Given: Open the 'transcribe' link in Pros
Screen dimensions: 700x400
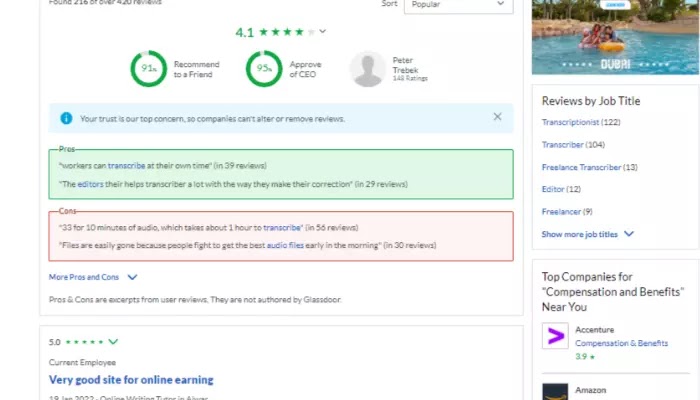Looking at the screenshot, I should (x=126, y=166).
